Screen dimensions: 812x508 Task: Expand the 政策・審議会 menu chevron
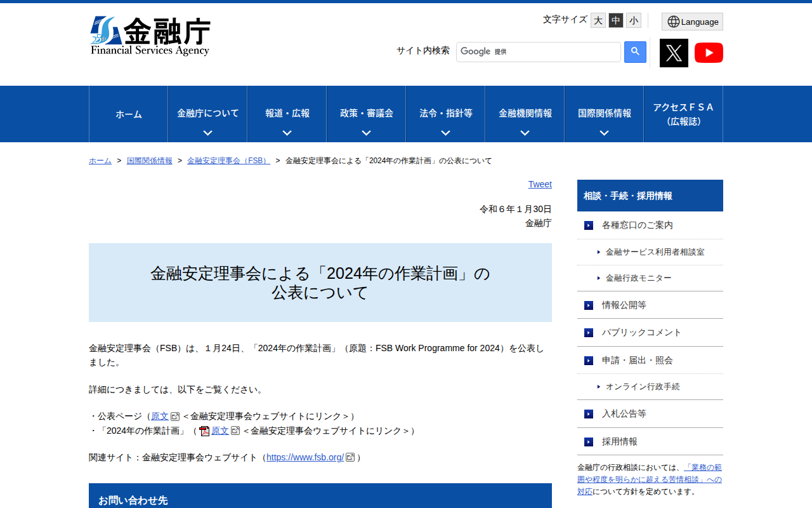tap(366, 133)
